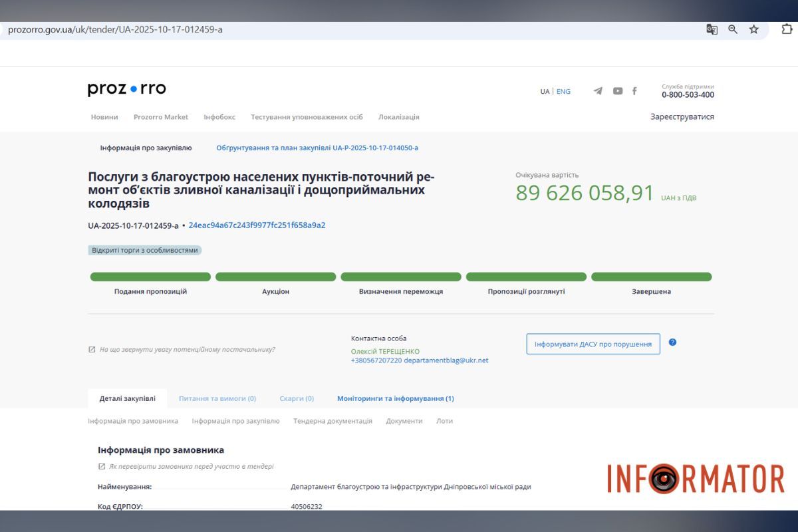
Task: Click email departamentblag@ukr.net
Action: coord(446,360)
